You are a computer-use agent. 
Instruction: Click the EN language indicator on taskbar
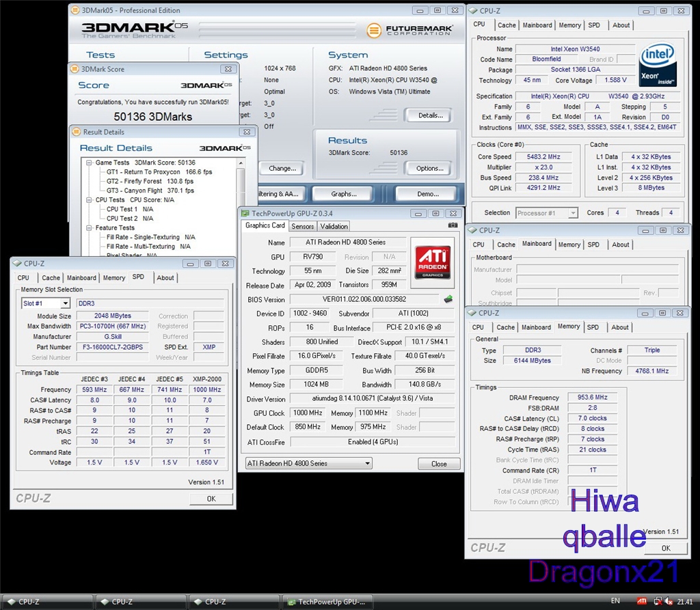tap(615, 601)
